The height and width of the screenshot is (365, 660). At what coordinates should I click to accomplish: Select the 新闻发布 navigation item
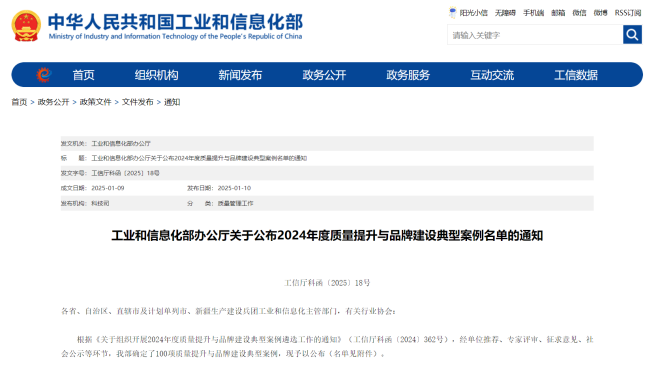[x=240, y=75]
